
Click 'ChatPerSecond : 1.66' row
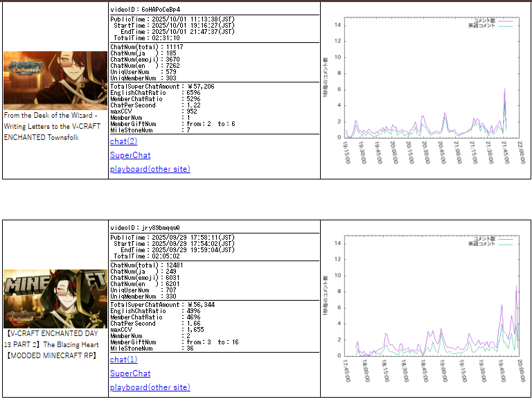(x=155, y=324)
